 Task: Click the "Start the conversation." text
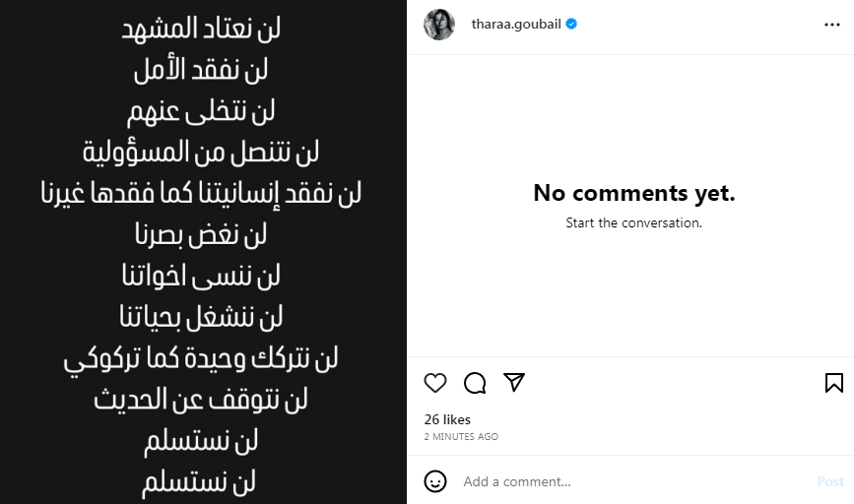point(634,223)
